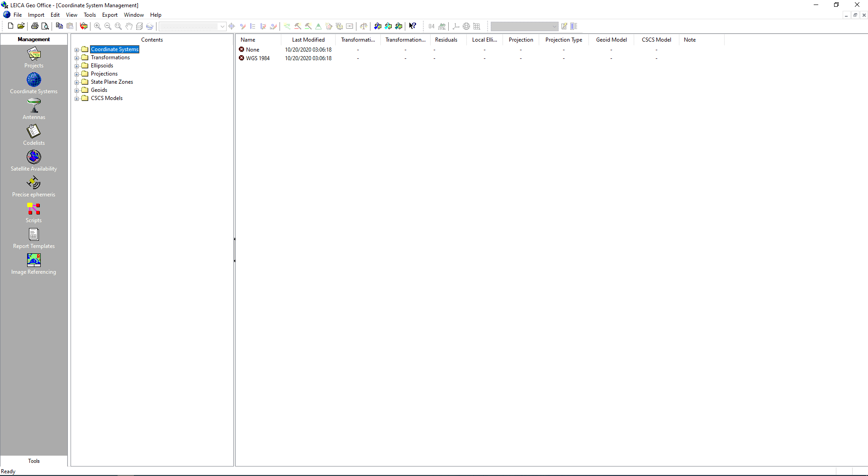Screen dimensions: 868x476
Task: Activate the What's This help cursor
Action: pos(413,26)
